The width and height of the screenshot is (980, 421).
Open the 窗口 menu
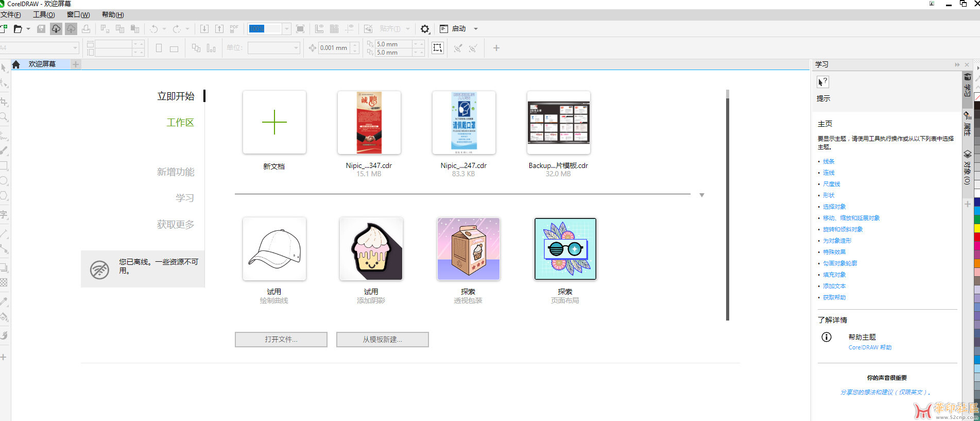click(78, 14)
